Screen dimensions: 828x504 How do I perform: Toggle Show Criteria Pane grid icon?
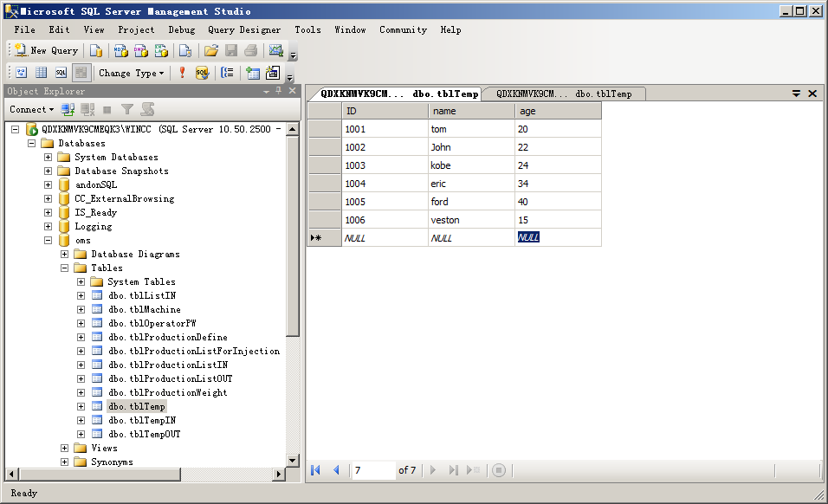42,73
